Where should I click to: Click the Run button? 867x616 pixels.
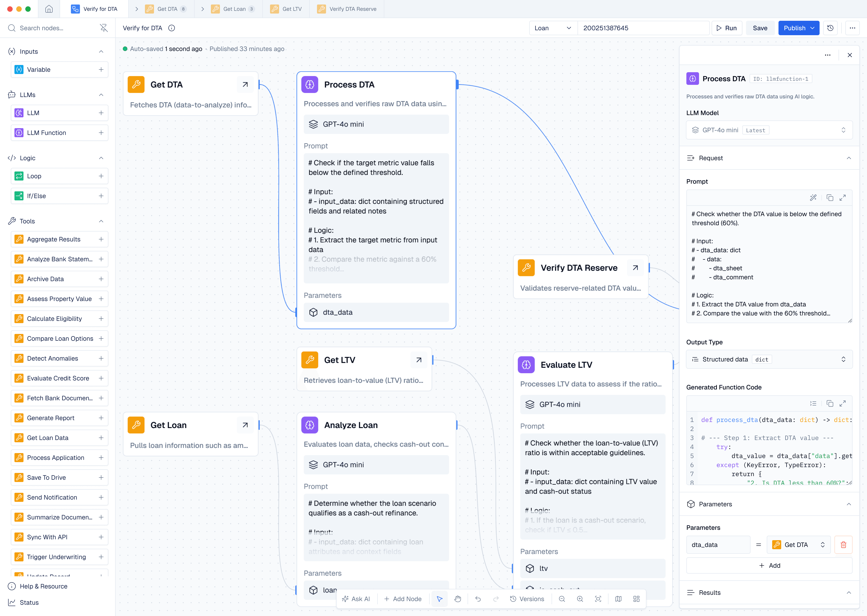pyautogui.click(x=727, y=28)
